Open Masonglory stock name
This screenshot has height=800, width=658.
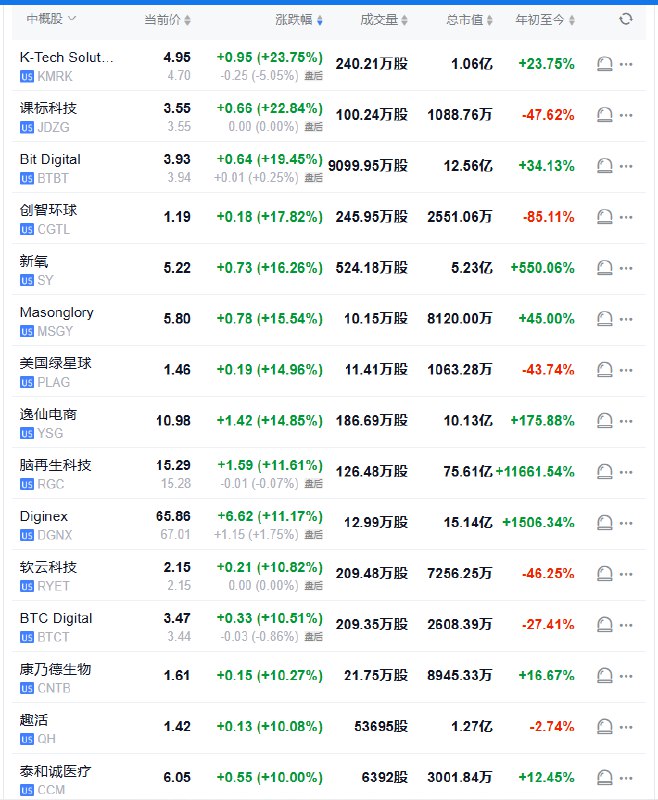coord(57,312)
